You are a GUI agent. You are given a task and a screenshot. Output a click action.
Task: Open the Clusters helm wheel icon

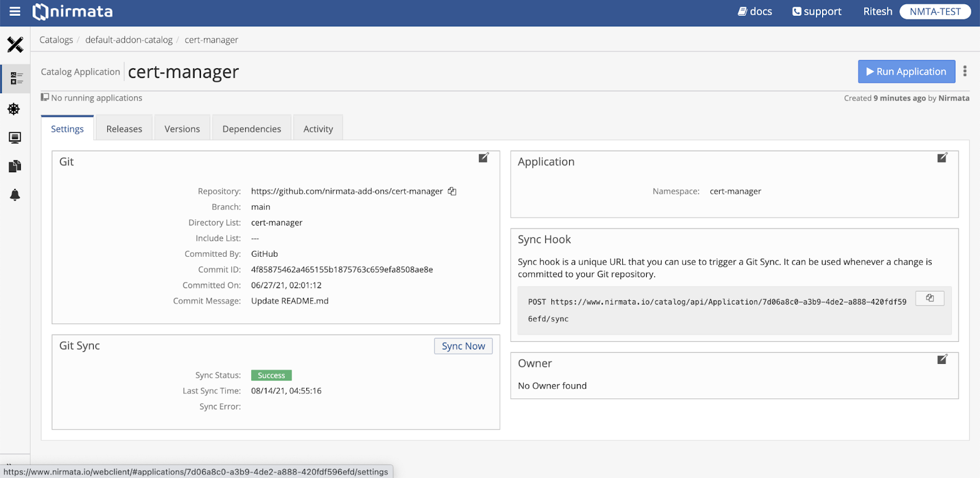(x=14, y=109)
